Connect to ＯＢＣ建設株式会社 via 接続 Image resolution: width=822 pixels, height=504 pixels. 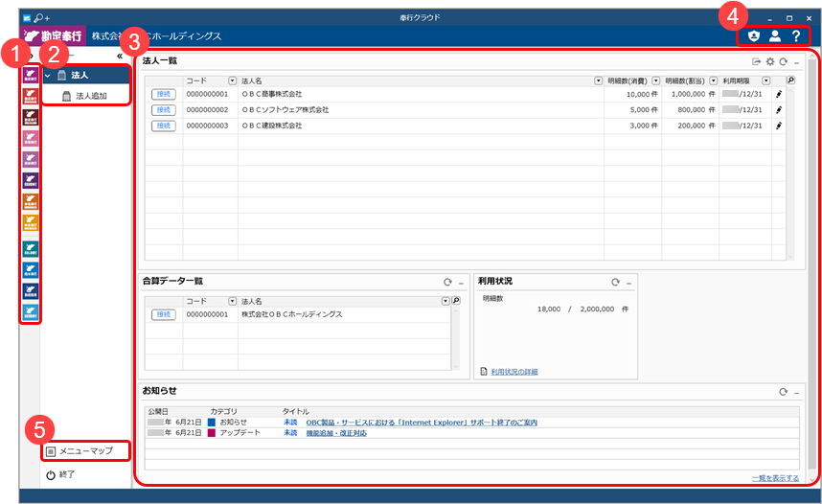164,126
